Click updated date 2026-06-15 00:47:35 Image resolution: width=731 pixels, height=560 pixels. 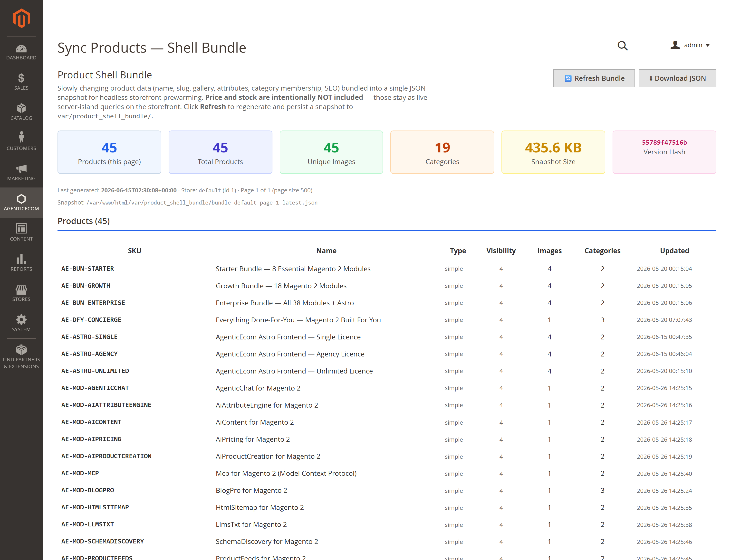664,337
